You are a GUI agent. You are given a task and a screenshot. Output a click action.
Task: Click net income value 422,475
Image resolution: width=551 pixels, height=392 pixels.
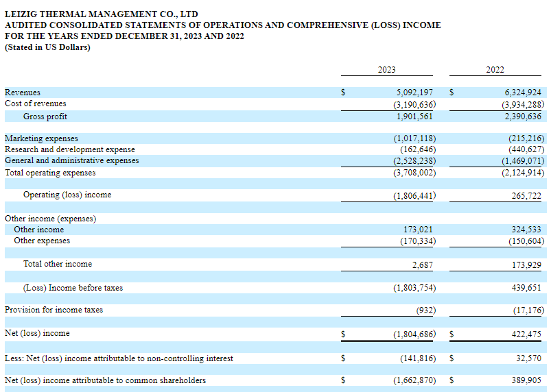526,334
